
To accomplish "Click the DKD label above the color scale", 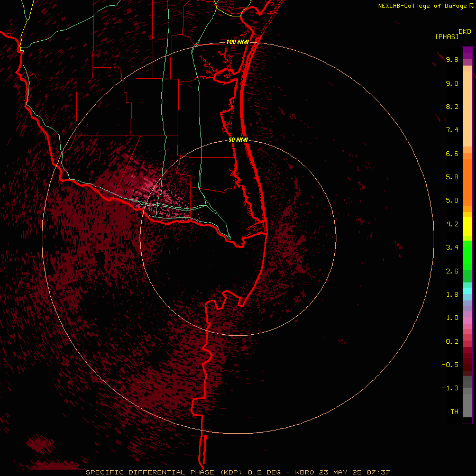I will click(x=465, y=32).
